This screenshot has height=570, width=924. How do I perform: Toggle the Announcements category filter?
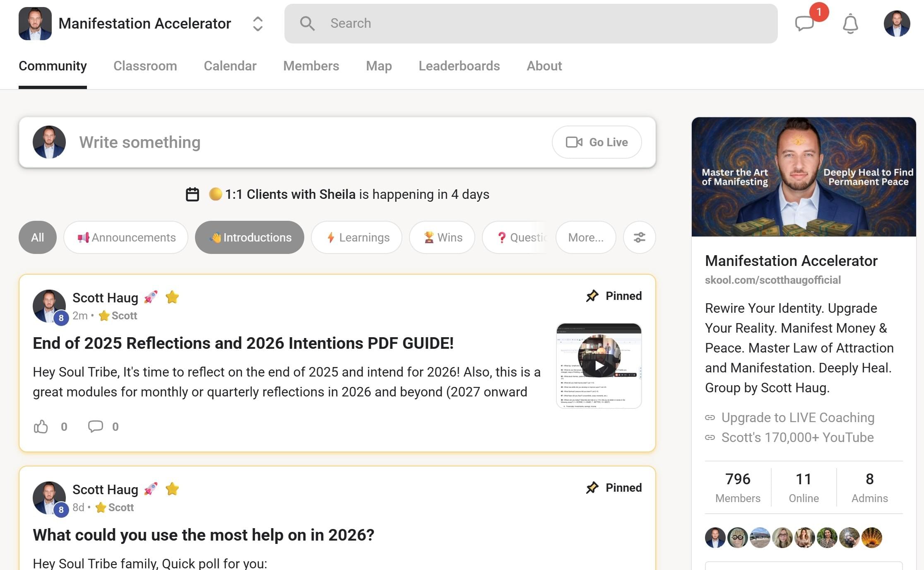pyautogui.click(x=126, y=237)
